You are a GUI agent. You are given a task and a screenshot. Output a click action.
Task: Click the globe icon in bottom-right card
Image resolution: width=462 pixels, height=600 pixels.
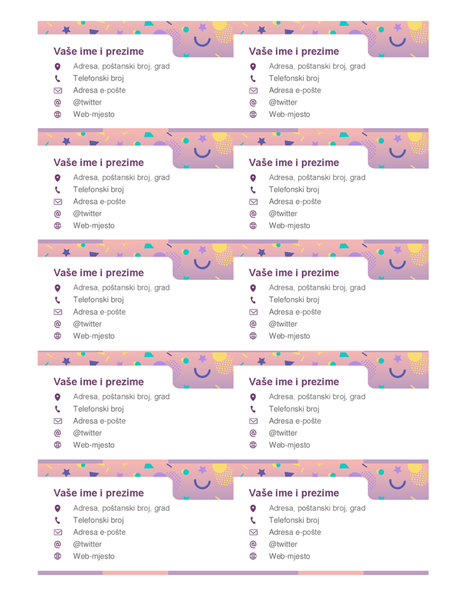253,556
